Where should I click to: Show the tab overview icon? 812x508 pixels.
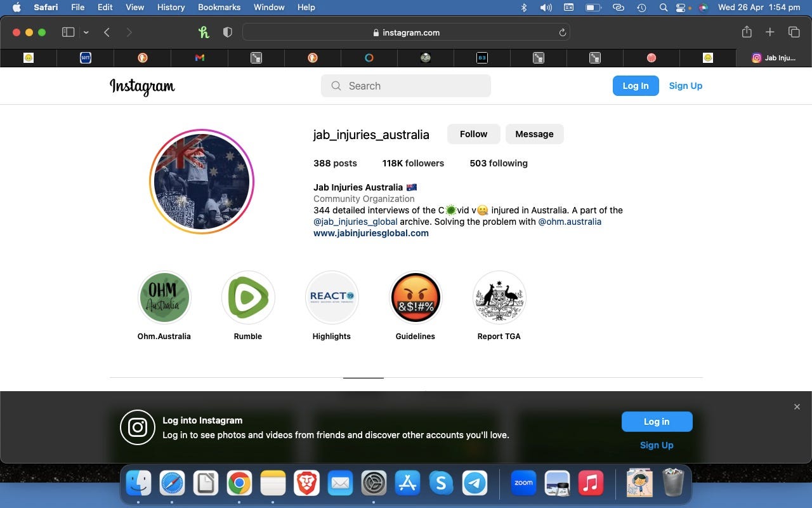point(794,32)
